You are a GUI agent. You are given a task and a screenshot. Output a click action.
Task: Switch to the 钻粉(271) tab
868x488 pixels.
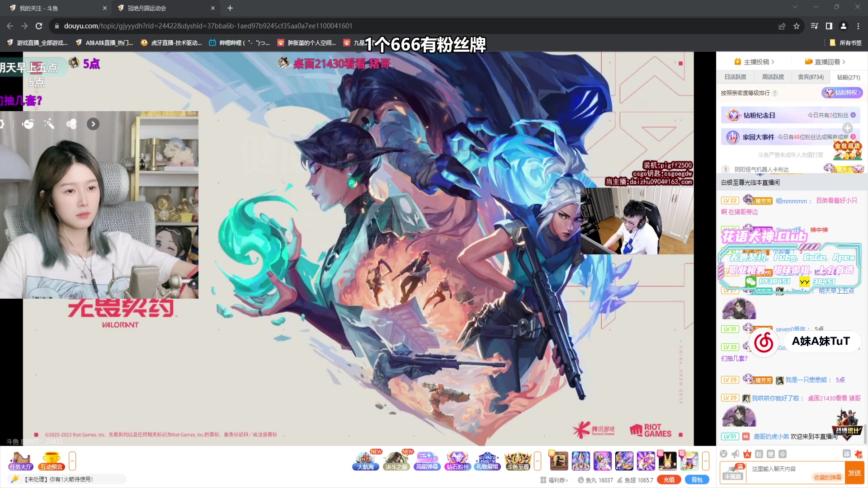click(849, 77)
